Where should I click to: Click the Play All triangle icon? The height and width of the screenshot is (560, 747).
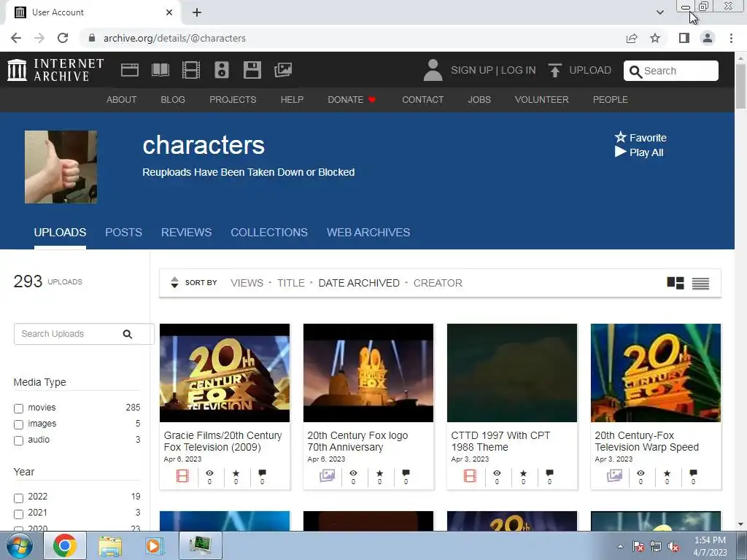(x=620, y=152)
